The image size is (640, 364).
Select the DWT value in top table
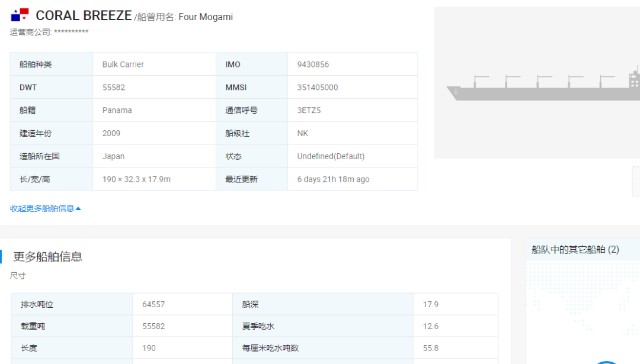tap(113, 87)
